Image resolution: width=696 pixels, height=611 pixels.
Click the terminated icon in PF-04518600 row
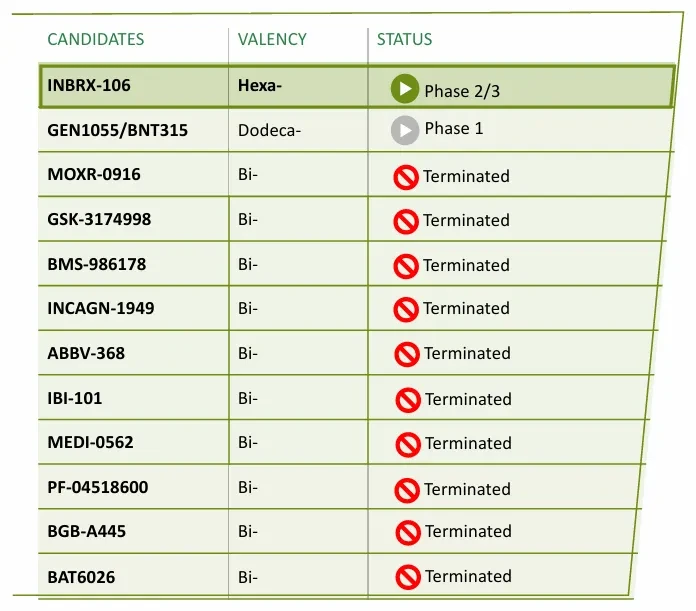(407, 490)
